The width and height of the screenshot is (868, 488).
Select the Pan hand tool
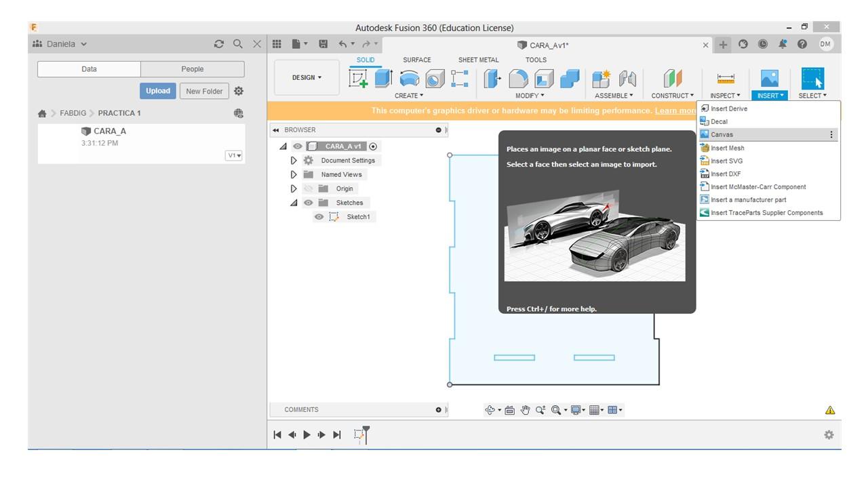coord(525,410)
